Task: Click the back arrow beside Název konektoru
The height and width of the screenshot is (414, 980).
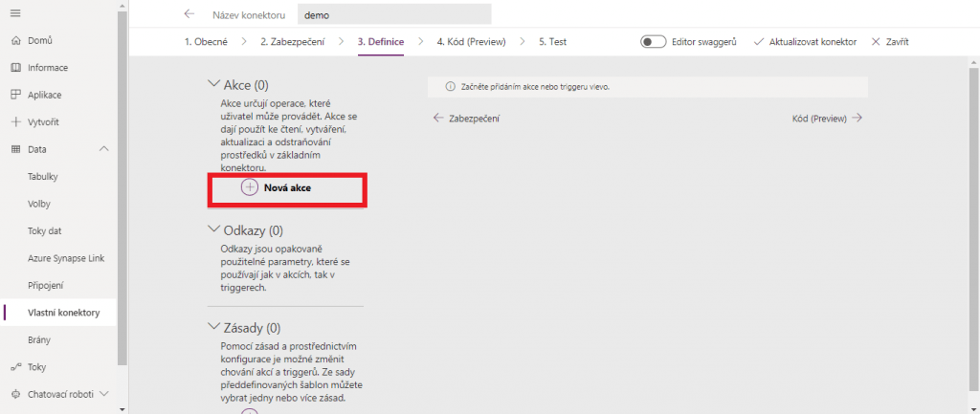Action: (189, 14)
